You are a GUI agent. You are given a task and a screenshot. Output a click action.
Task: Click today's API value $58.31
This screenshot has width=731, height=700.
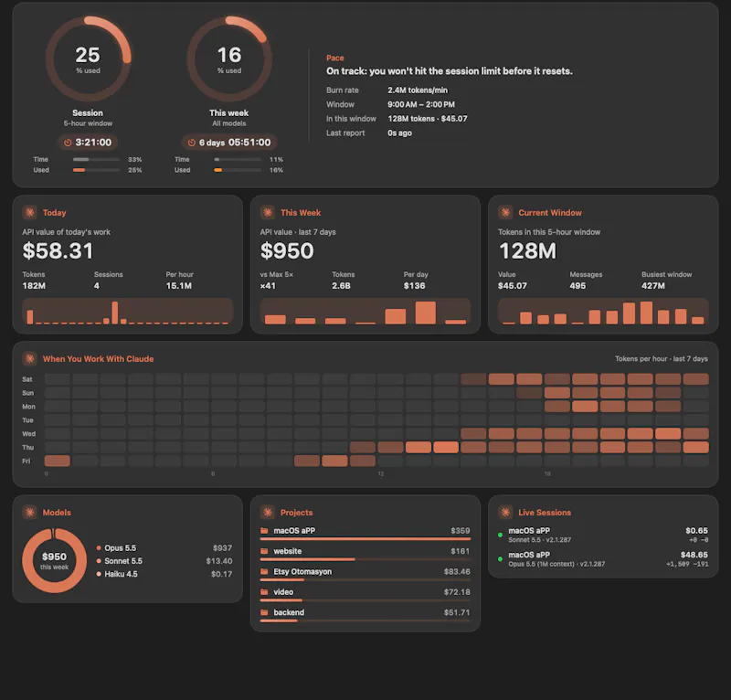click(x=58, y=251)
